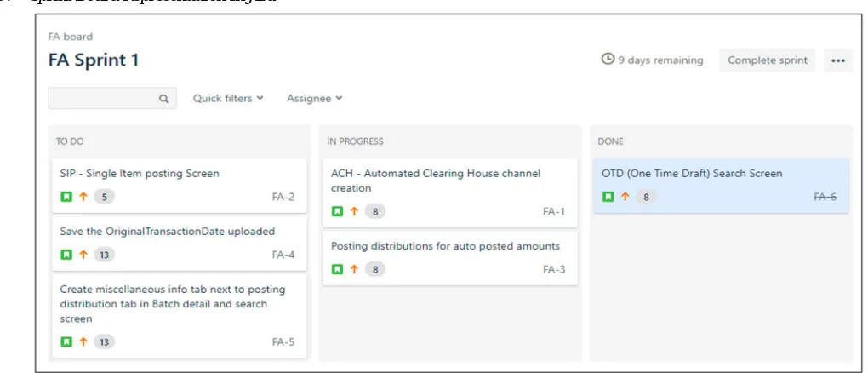Click the IN PROGRESS column header
The height and width of the screenshot is (373, 868).
point(355,141)
